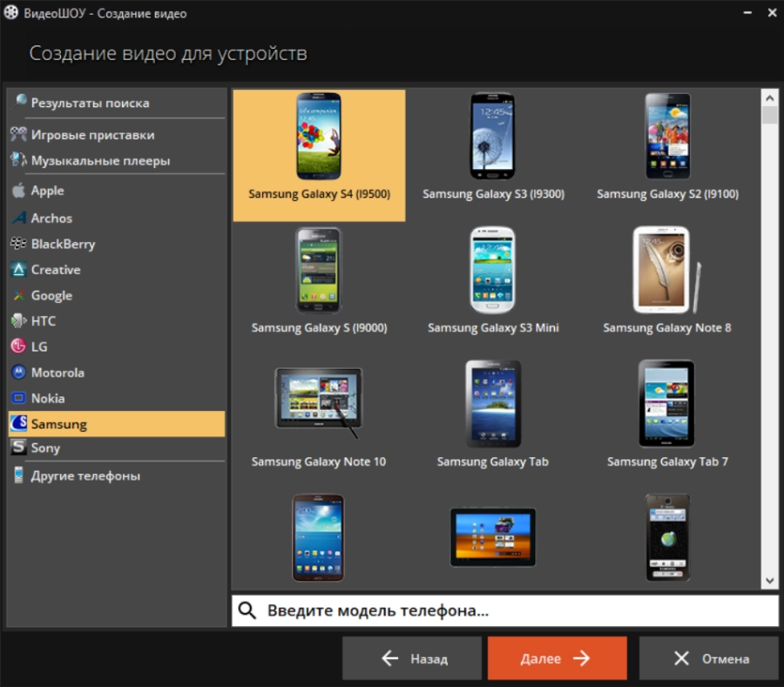Select the music players category

(x=117, y=160)
